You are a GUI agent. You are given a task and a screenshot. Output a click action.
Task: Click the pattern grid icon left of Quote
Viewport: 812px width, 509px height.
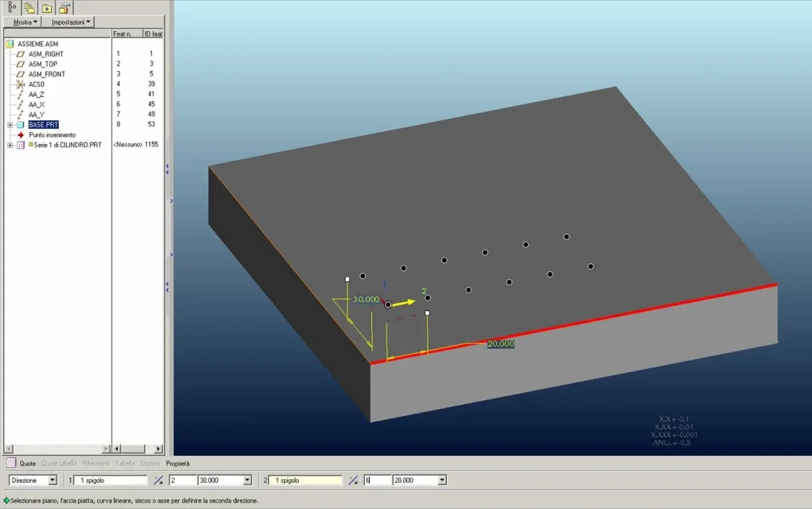pyautogui.click(x=11, y=463)
